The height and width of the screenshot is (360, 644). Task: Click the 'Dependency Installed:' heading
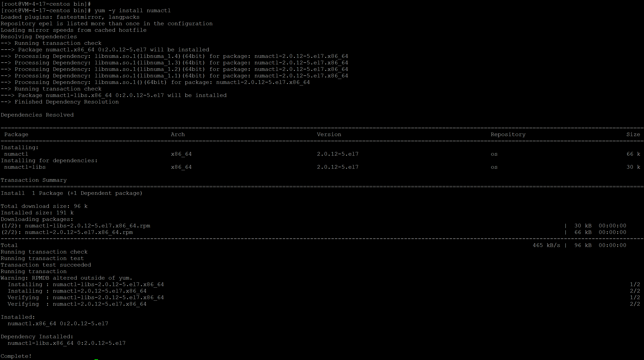[37, 337]
